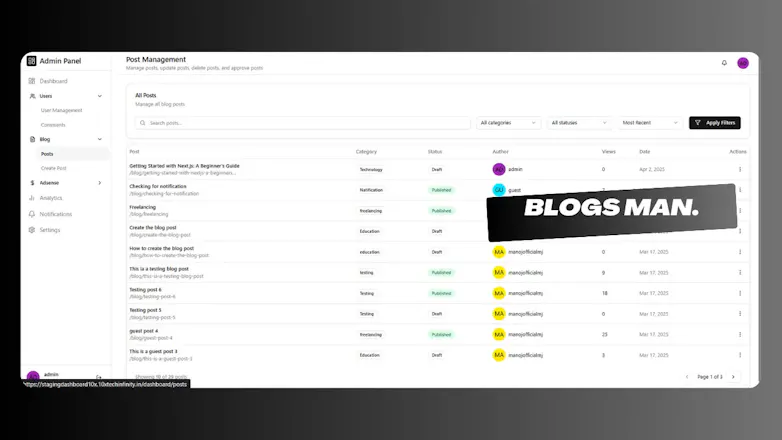Click 'Apr 2, 2025' date cell
The height and width of the screenshot is (440, 782).
tap(652, 170)
